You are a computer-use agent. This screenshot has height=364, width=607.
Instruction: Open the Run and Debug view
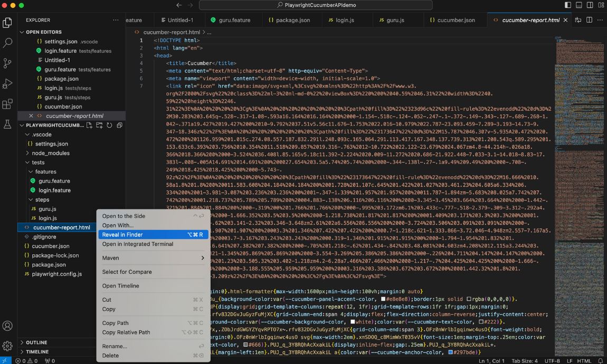[7, 83]
